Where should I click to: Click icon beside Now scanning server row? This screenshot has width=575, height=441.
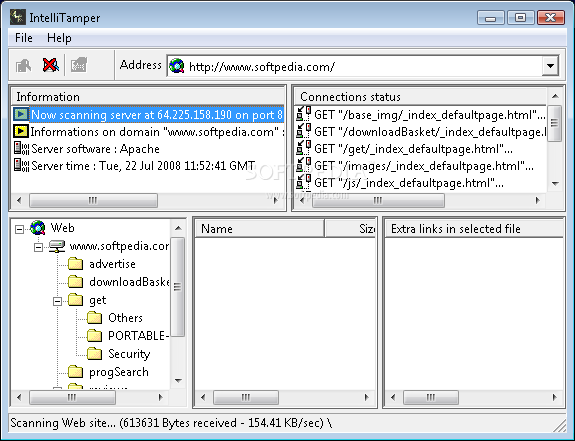pyautogui.click(x=21, y=114)
